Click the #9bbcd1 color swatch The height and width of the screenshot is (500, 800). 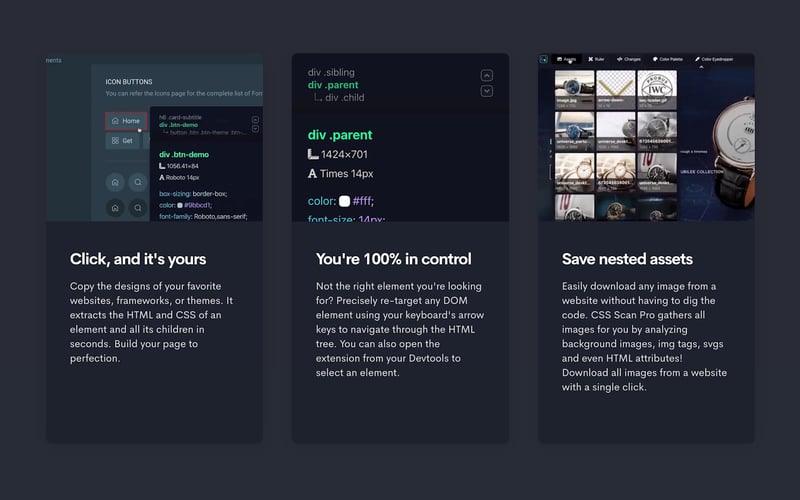(x=180, y=205)
